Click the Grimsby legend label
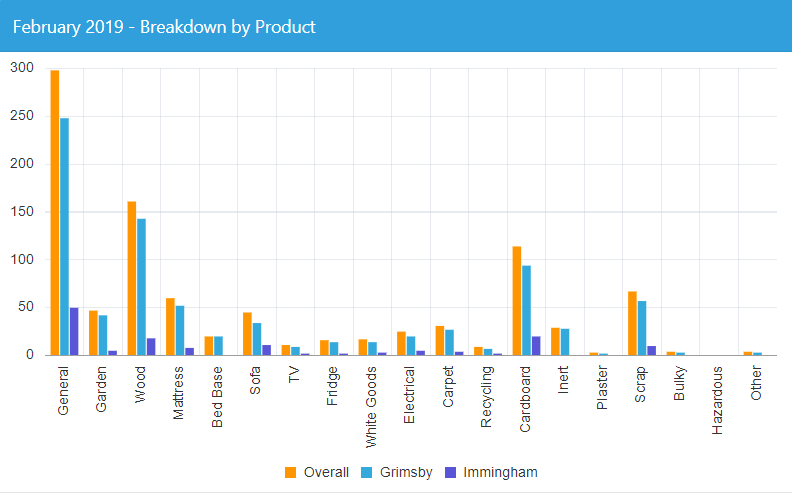The height and width of the screenshot is (493, 792). click(406, 472)
